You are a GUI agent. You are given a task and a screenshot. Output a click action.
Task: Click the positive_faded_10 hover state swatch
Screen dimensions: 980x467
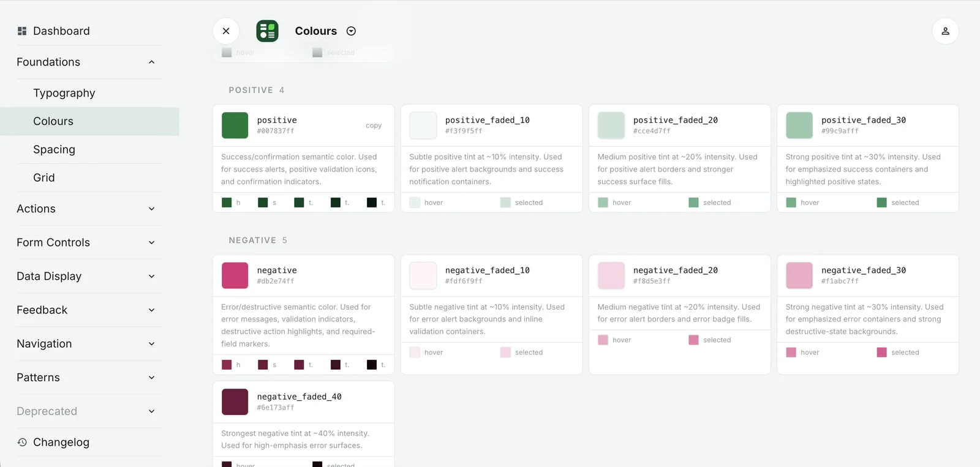[x=415, y=203]
